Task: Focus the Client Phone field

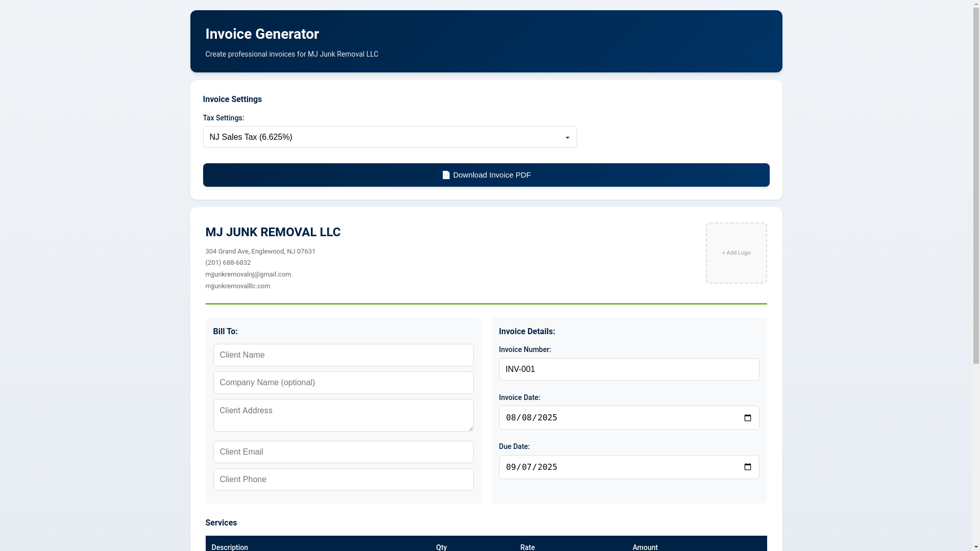Action: (343, 480)
